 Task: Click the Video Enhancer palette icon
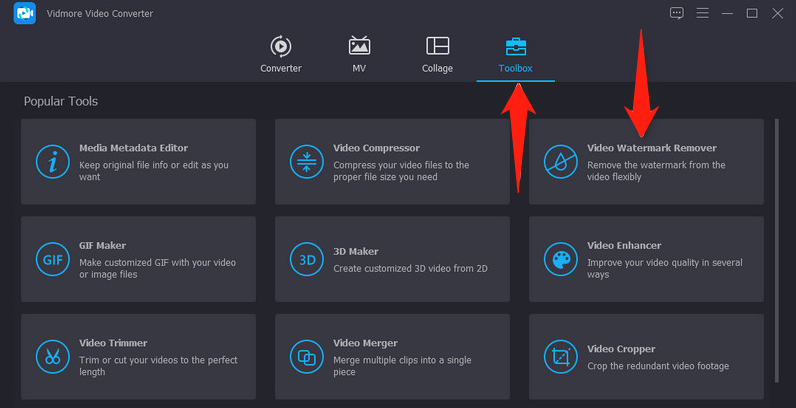pyautogui.click(x=560, y=259)
